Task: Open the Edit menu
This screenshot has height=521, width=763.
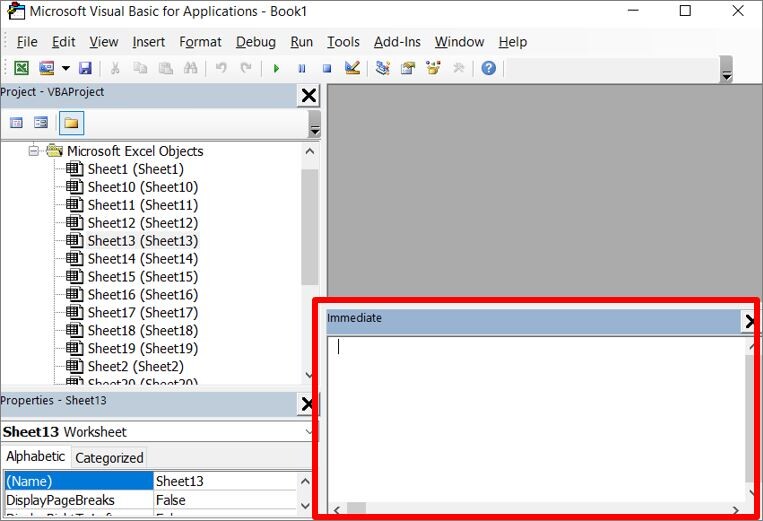Action: click(64, 42)
